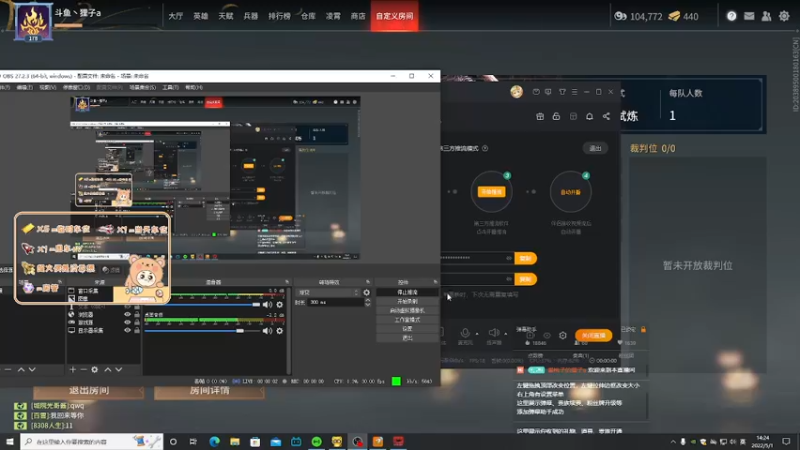The width and height of the screenshot is (800, 450).
Task: Open 桌面音频 channel gear settings
Action: pos(280,331)
